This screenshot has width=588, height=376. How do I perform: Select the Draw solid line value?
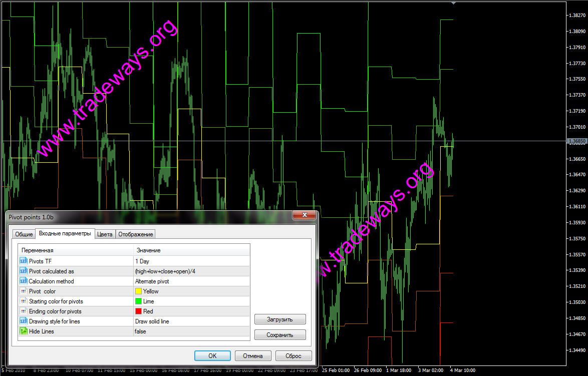pyautogui.click(x=192, y=321)
